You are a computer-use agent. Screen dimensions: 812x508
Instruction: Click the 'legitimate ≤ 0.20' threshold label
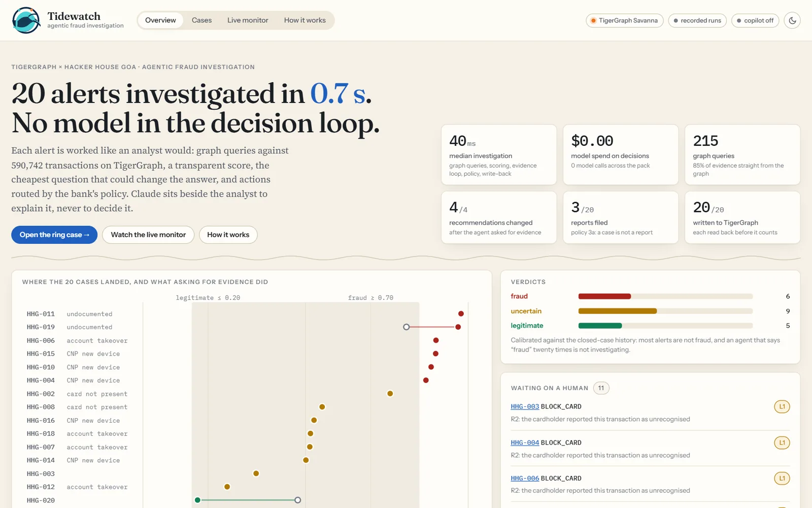(x=208, y=298)
